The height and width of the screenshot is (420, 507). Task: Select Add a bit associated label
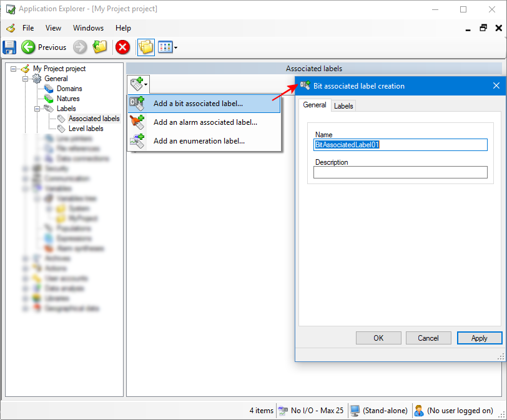pos(198,104)
